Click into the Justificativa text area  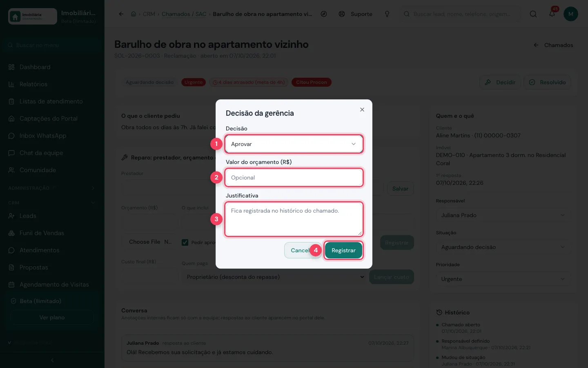point(294,219)
